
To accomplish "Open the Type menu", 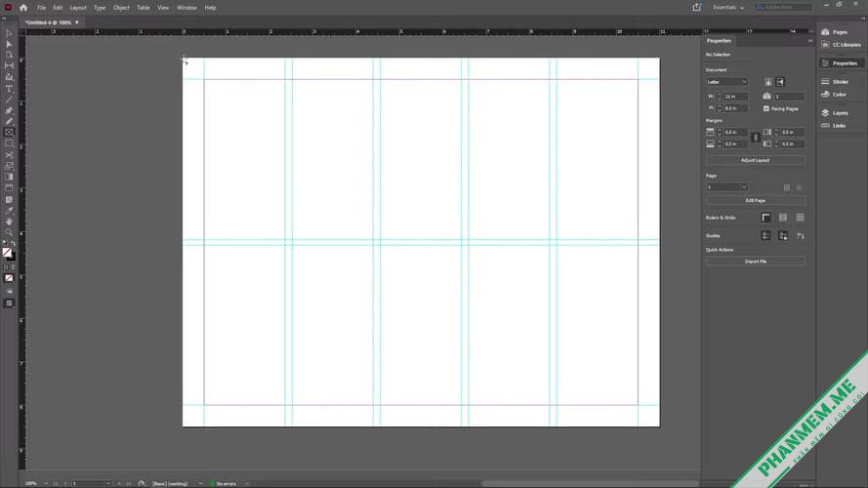I will (100, 8).
